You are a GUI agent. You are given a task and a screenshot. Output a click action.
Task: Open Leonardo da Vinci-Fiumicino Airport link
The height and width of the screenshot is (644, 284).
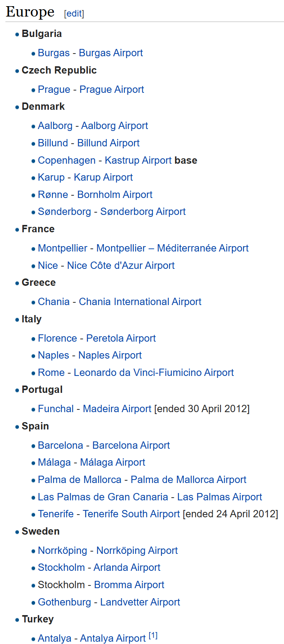(153, 372)
